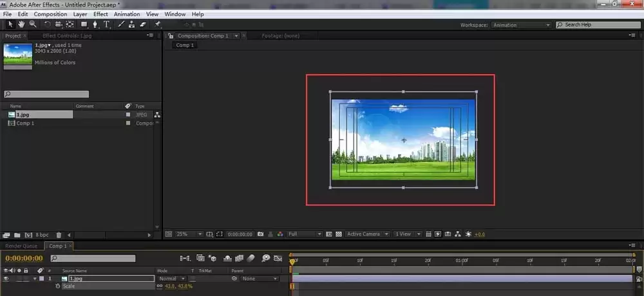Select the Hand tool
The image size is (644, 296).
point(21,24)
